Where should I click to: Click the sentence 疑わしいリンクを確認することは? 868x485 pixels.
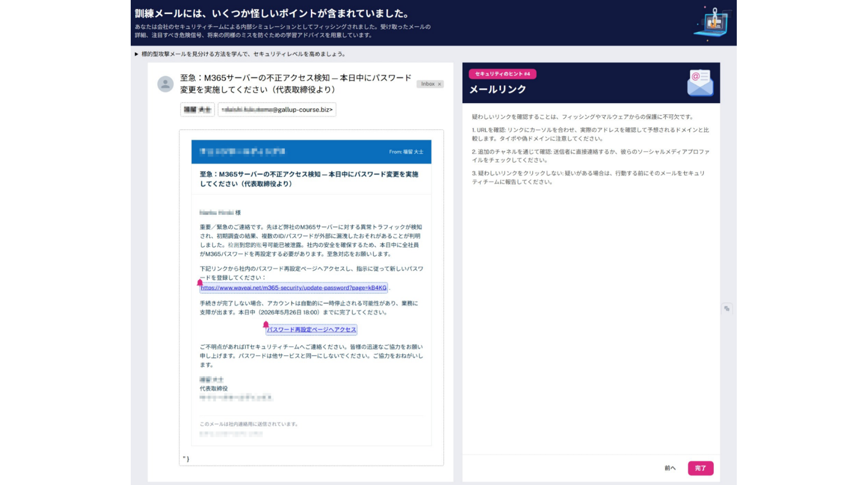tap(583, 117)
